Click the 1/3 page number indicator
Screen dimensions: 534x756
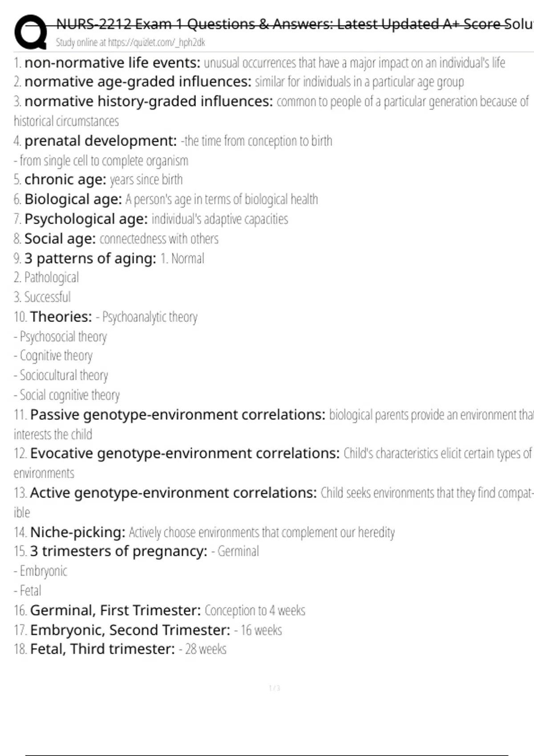[275, 688]
